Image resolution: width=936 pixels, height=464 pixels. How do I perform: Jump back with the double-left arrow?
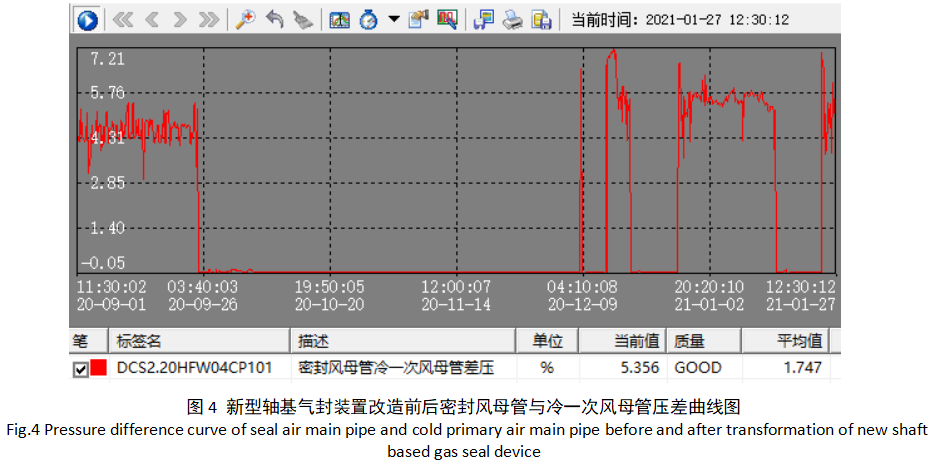point(124,19)
